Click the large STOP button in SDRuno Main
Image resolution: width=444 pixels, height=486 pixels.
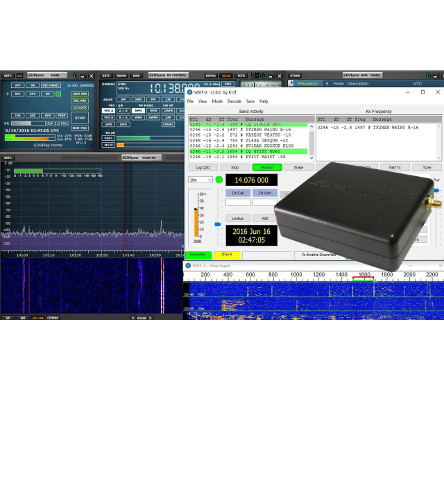point(80,118)
